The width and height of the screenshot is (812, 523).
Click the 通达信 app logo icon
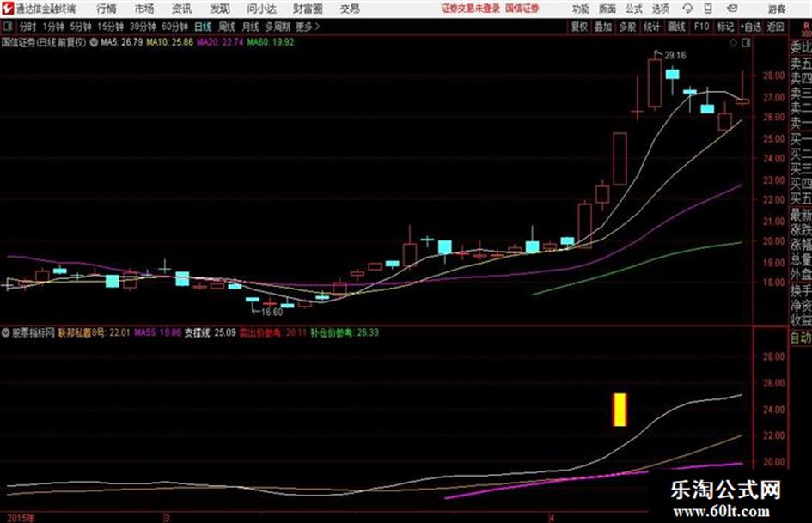click(x=8, y=9)
